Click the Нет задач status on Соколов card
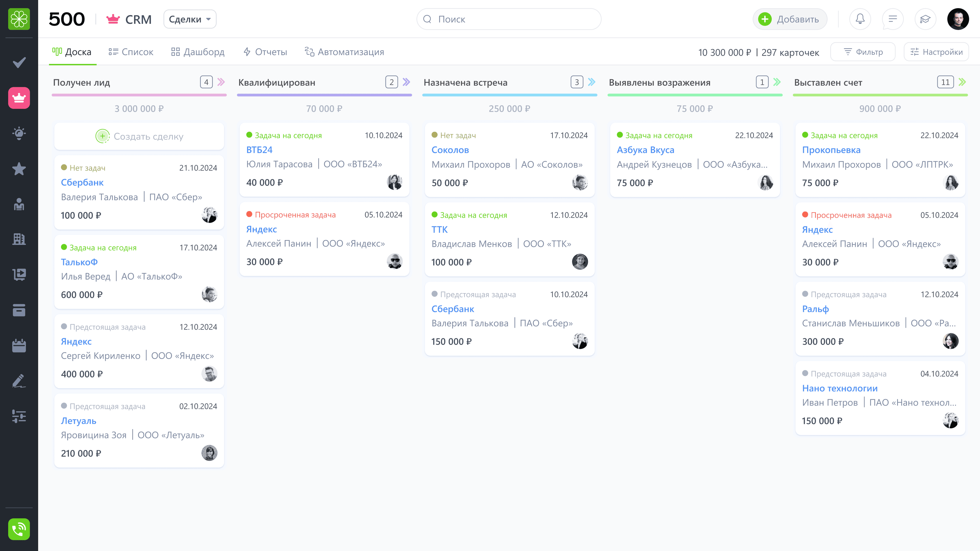980x551 pixels. coord(454,135)
